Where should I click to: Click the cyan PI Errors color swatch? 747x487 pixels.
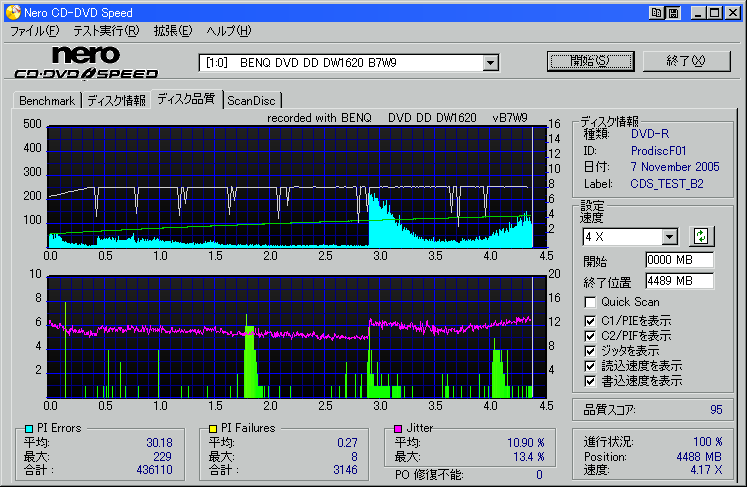tap(28, 428)
